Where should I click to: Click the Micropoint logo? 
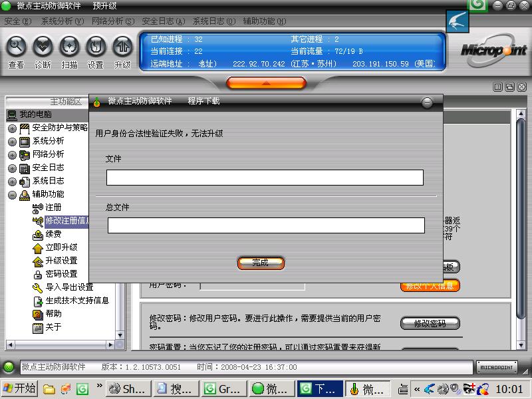pyautogui.click(x=493, y=51)
